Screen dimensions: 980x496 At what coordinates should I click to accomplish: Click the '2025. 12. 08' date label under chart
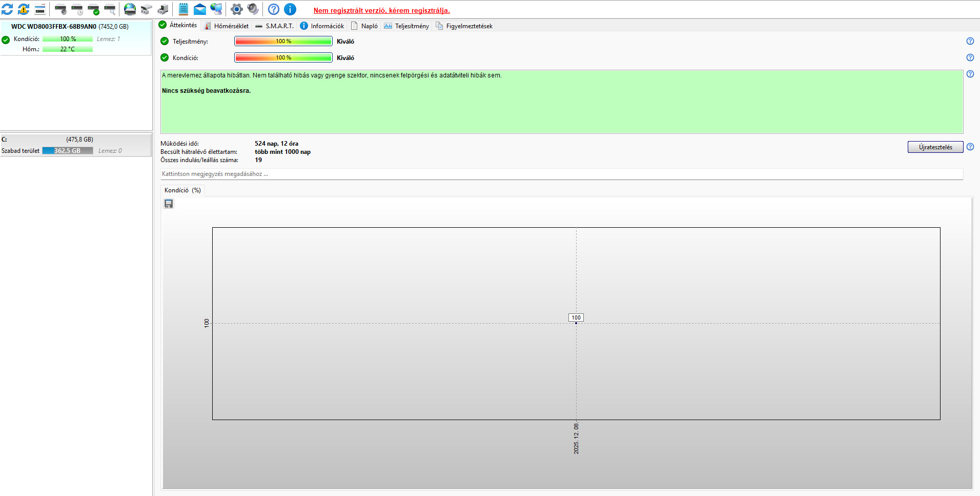576,439
